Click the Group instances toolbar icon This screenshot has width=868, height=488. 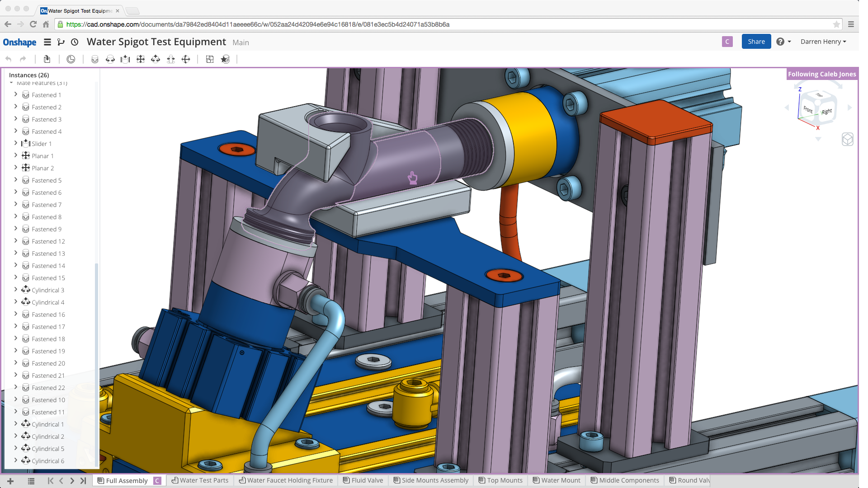pos(210,59)
